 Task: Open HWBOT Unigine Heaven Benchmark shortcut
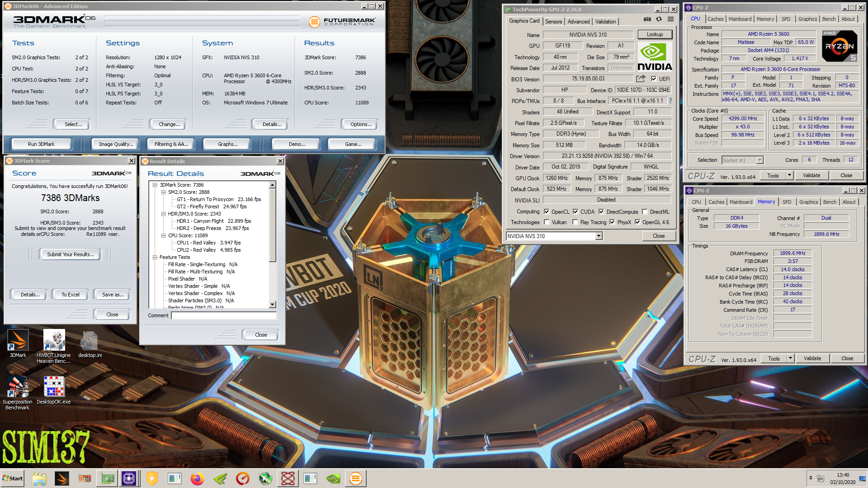[x=54, y=346]
